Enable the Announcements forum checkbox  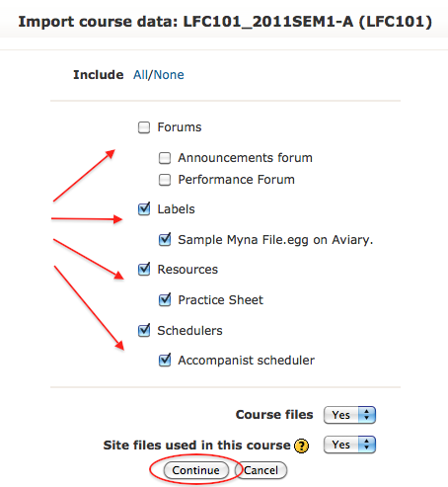(165, 158)
